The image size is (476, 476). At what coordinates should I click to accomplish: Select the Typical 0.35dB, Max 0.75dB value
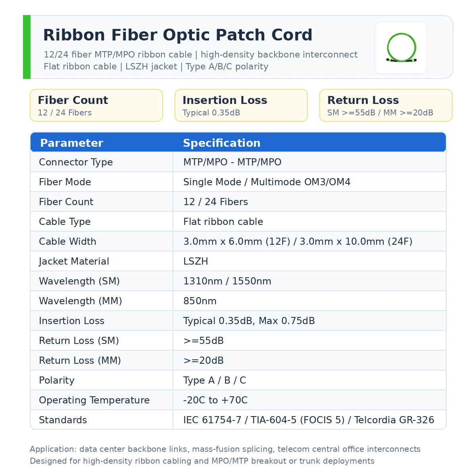click(249, 321)
